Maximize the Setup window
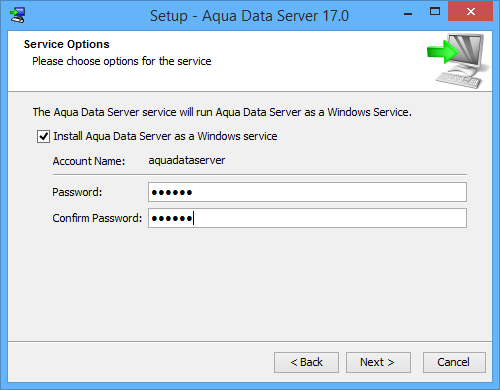This screenshot has height=390, width=500. tap(435, 12)
